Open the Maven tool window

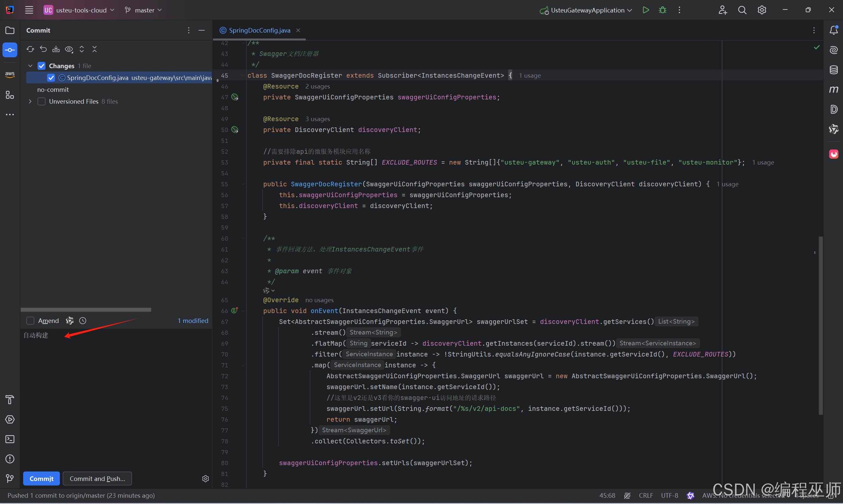click(833, 89)
